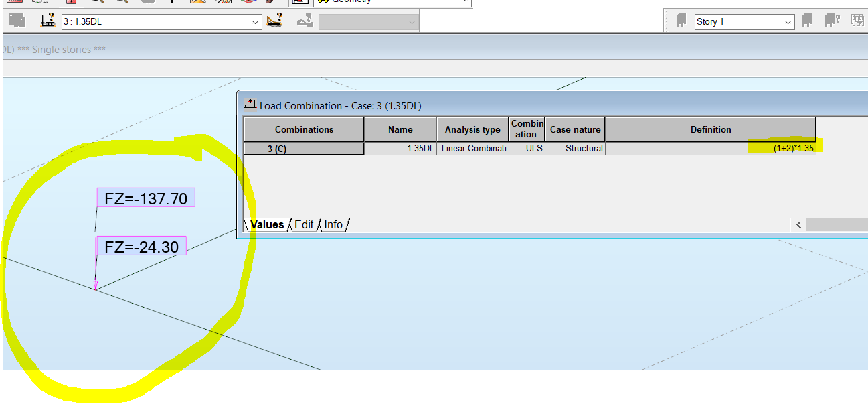Screen dimensions: 868x404
Task: Click the screen capture icon at top right
Action: pyautogui.click(x=857, y=21)
